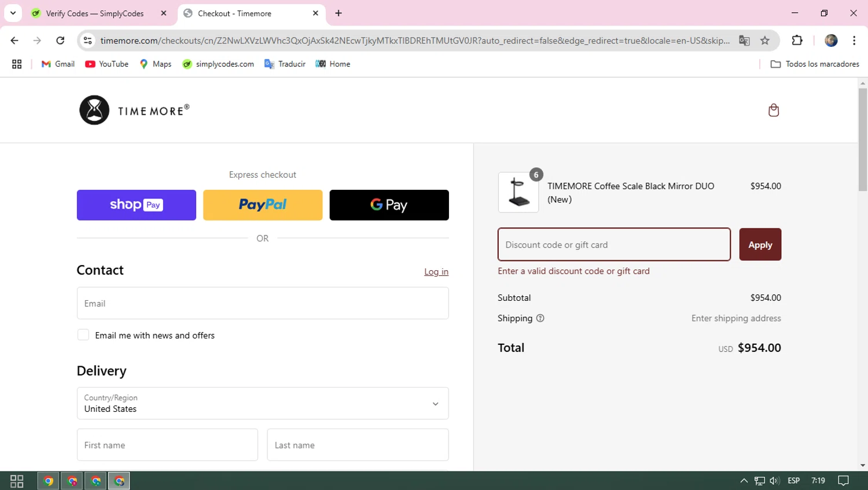The height and width of the screenshot is (490, 868).
Task: Switch to the Verify Codes SimplyCodes tab
Action: [x=95, y=13]
